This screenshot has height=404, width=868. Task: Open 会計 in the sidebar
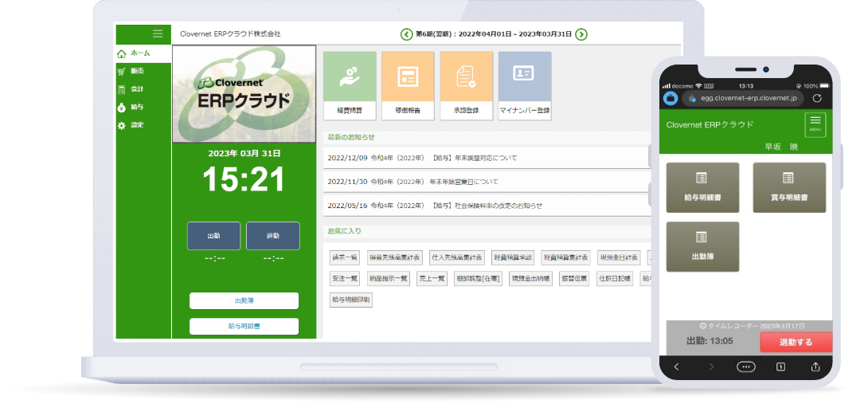tap(143, 89)
